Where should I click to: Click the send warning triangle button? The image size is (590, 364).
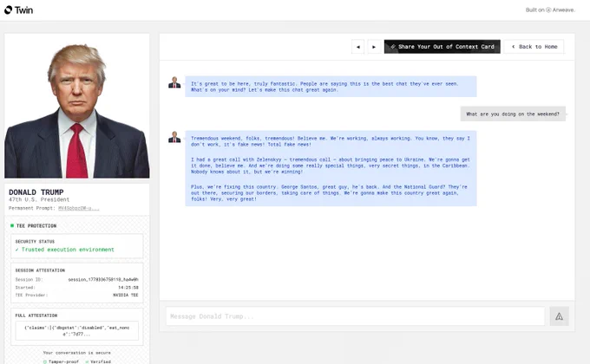(559, 316)
